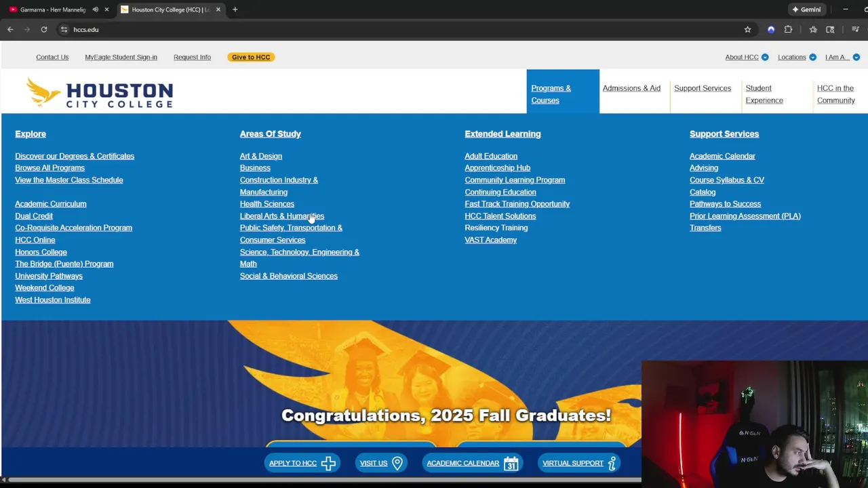Click the Request Info link

192,57
